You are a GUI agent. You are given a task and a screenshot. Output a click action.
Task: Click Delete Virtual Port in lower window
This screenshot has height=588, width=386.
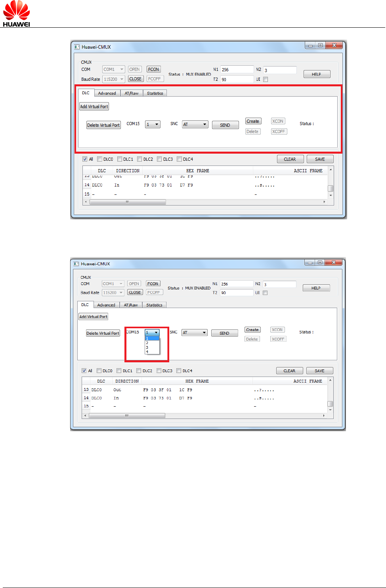coord(103,333)
